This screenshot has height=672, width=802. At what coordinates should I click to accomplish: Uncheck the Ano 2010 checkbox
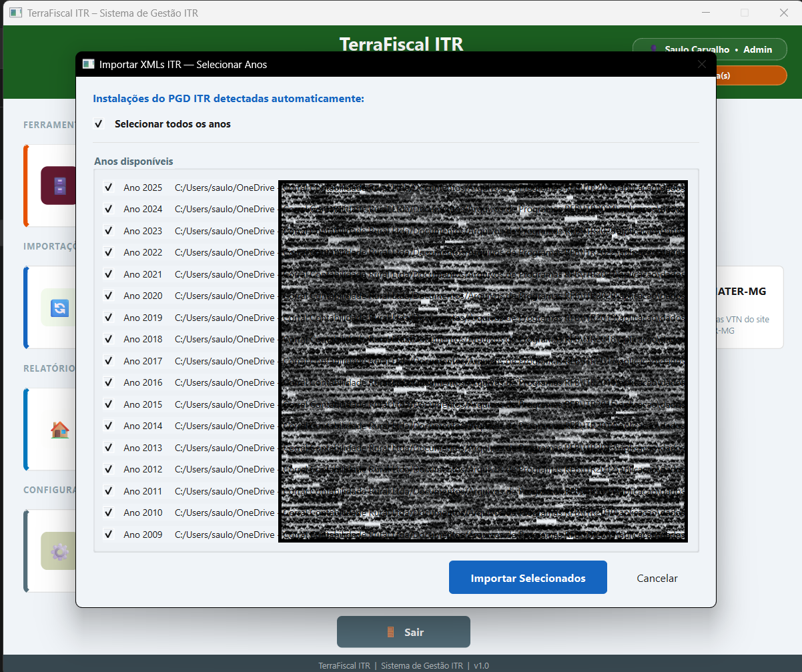[x=109, y=513]
